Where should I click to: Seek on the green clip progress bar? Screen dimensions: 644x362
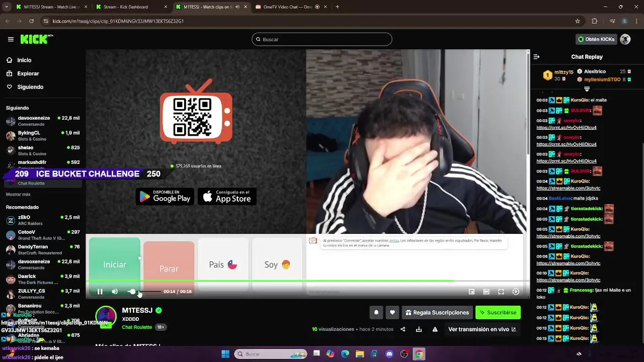[x=307, y=281]
